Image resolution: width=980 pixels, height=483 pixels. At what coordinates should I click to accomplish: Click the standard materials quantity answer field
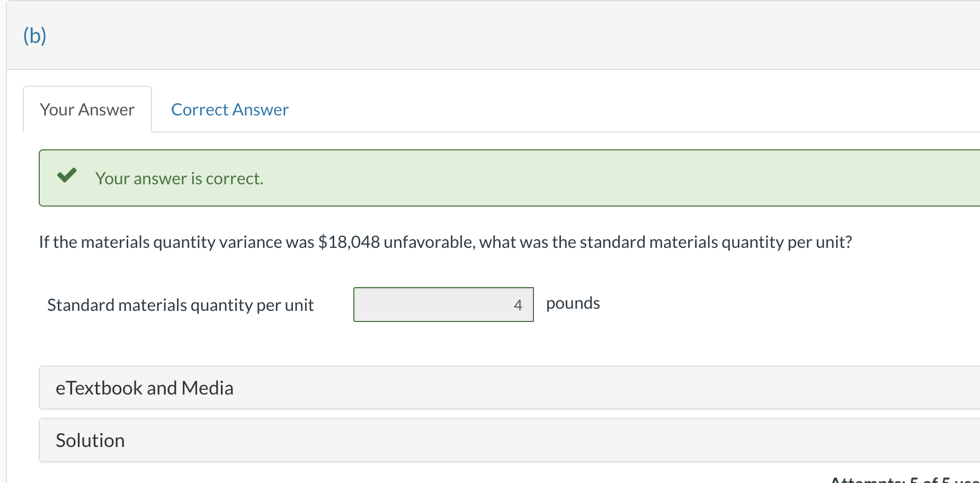click(443, 305)
